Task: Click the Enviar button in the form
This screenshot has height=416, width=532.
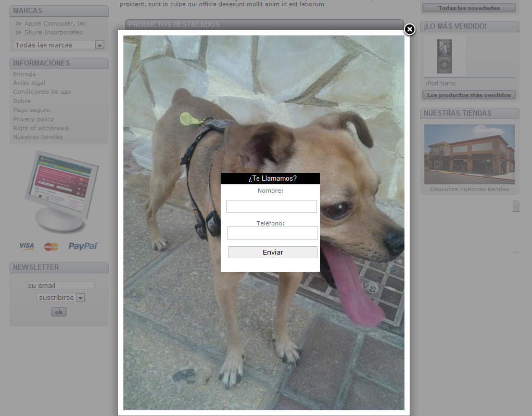Action: click(272, 252)
